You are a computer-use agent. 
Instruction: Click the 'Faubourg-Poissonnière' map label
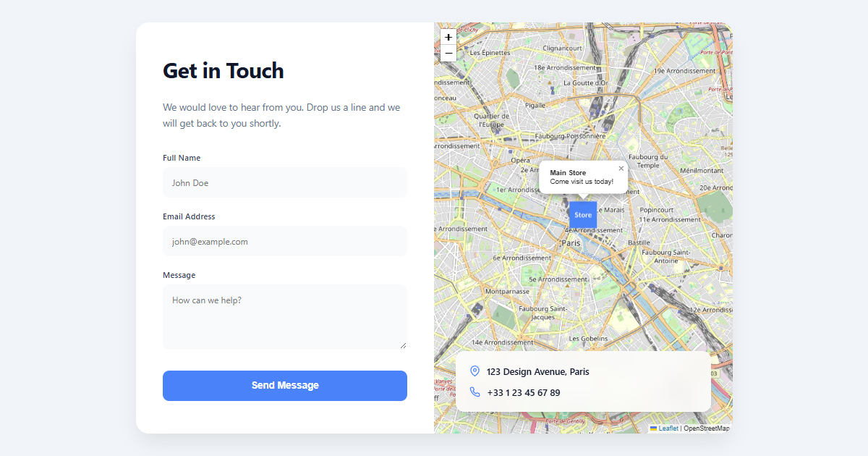[x=570, y=135]
